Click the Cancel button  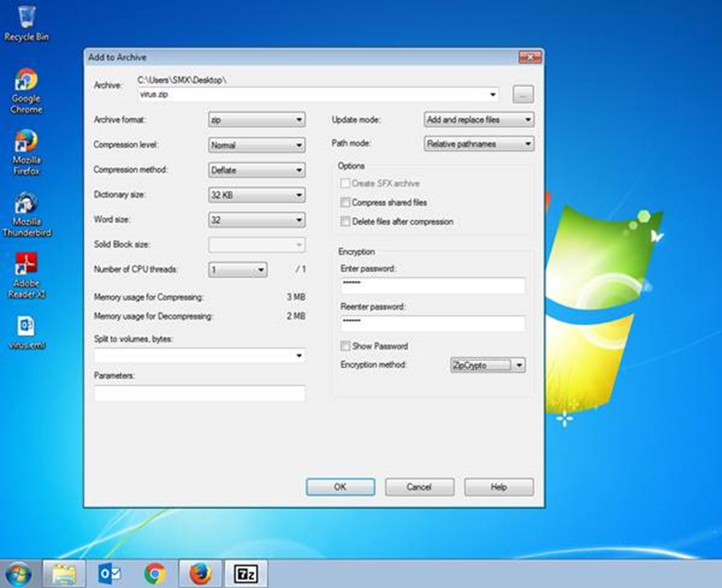tap(419, 487)
